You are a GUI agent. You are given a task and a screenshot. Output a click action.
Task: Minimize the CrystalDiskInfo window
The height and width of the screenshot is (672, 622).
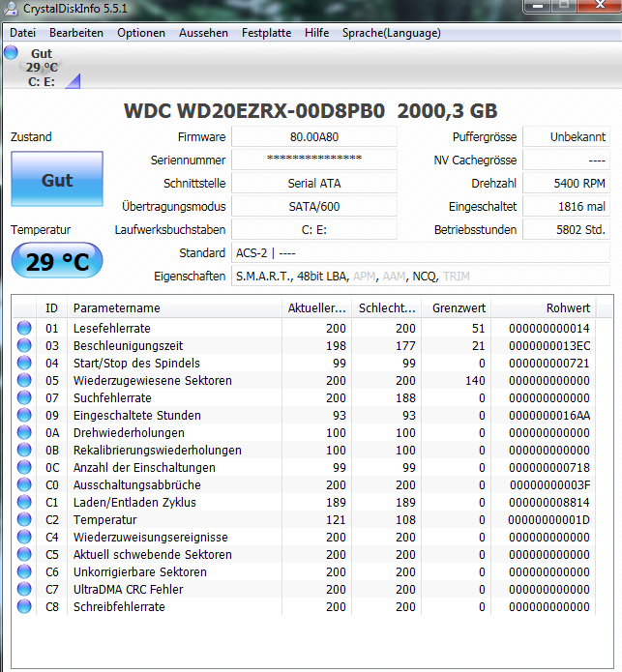(x=539, y=6)
